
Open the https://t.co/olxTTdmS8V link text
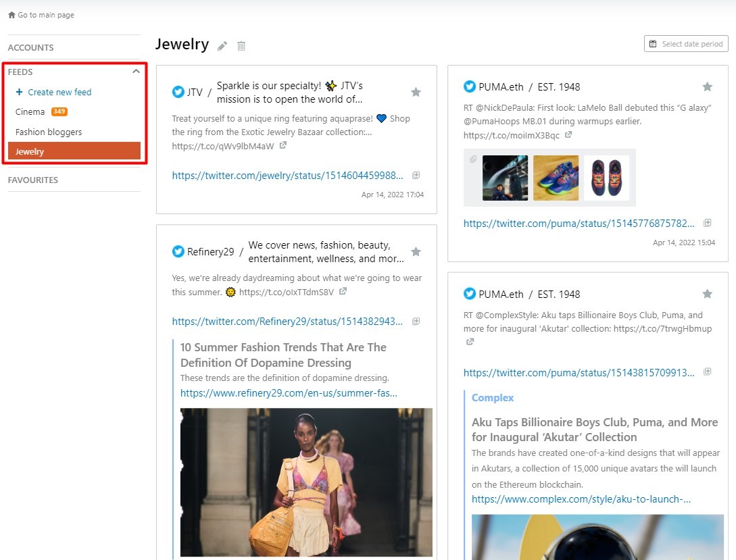[287, 292]
